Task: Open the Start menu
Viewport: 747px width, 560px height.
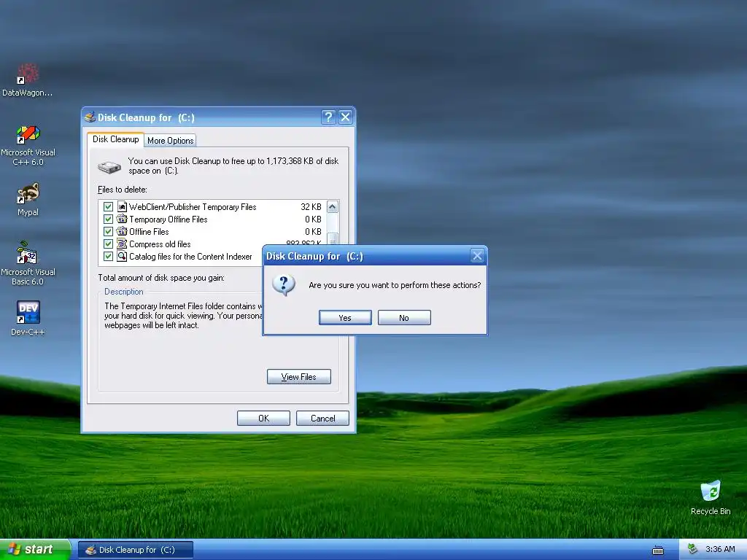Action: click(x=34, y=550)
